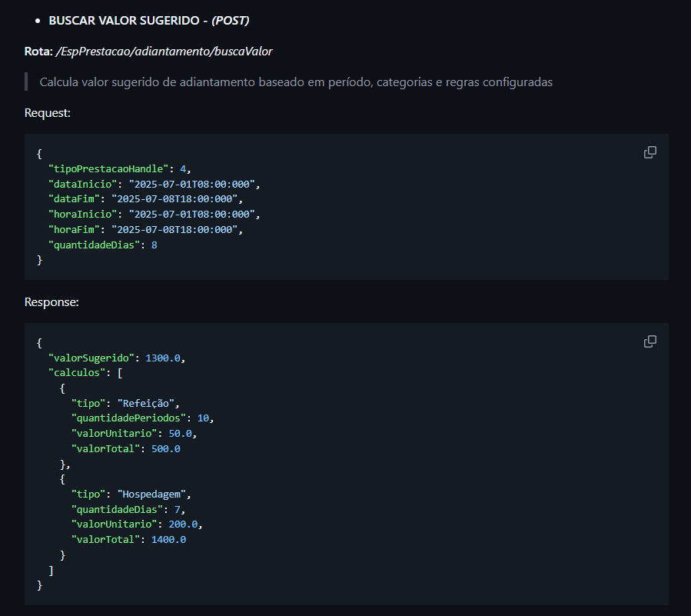The image size is (691, 616).
Task: Click the valorUnitario value 50.0
Action: coord(180,434)
